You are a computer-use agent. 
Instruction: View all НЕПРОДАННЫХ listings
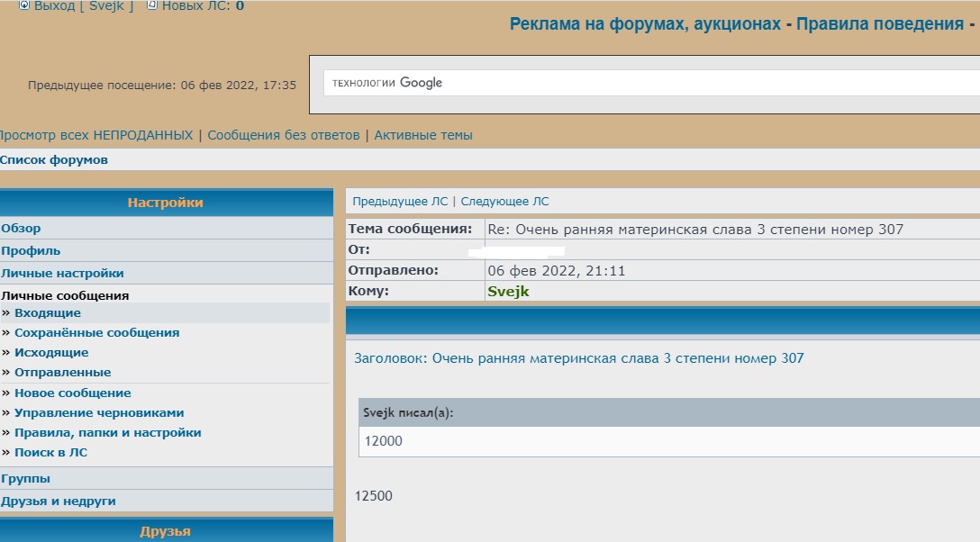pyautogui.click(x=95, y=135)
